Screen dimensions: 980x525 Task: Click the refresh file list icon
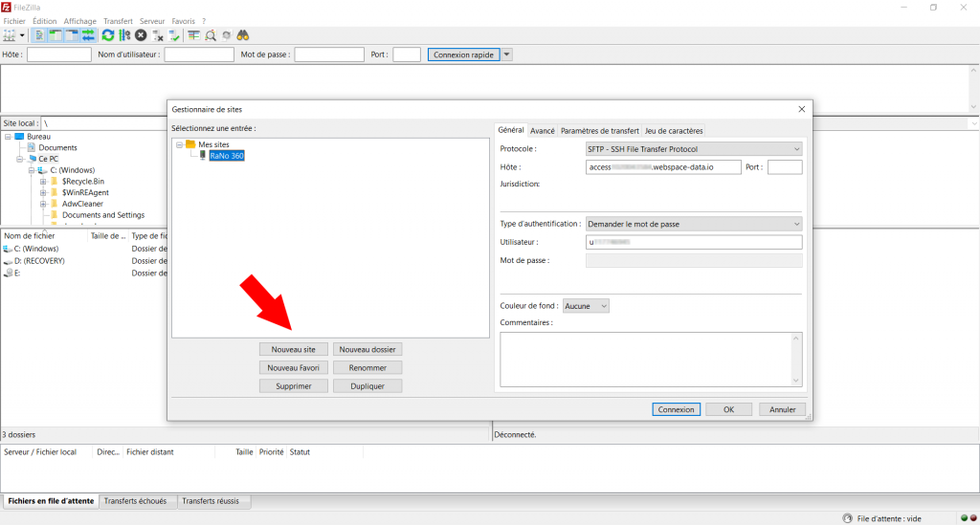(108, 35)
